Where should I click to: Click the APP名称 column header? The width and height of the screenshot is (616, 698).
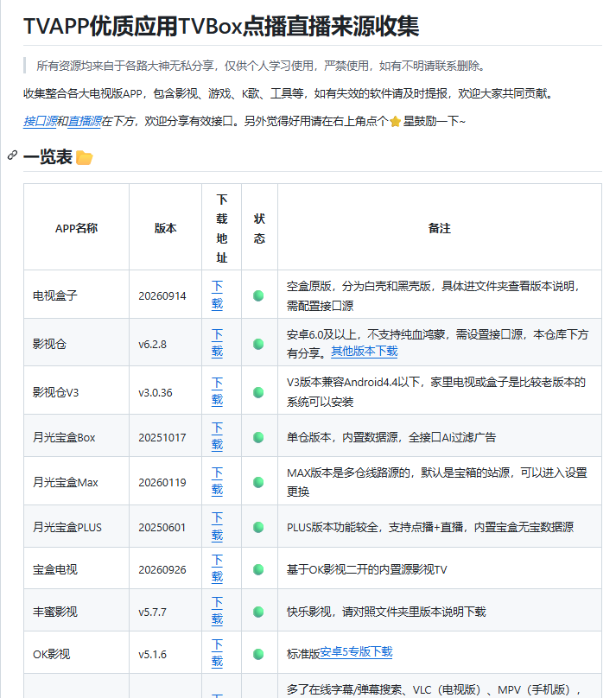tap(76, 228)
